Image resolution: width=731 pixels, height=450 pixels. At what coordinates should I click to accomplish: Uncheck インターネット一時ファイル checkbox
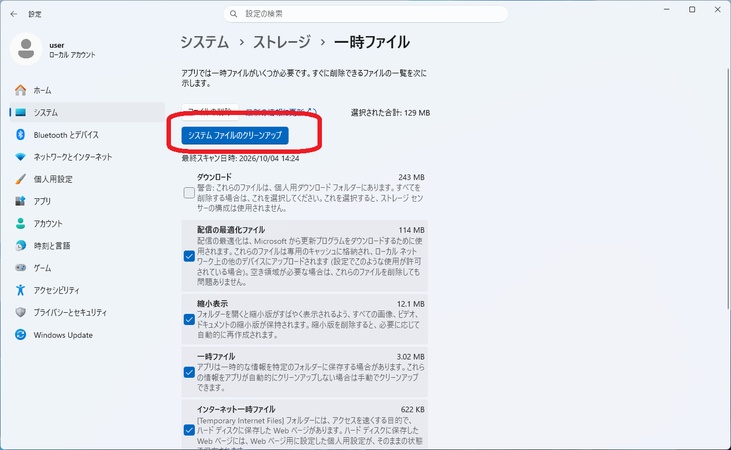tap(189, 430)
